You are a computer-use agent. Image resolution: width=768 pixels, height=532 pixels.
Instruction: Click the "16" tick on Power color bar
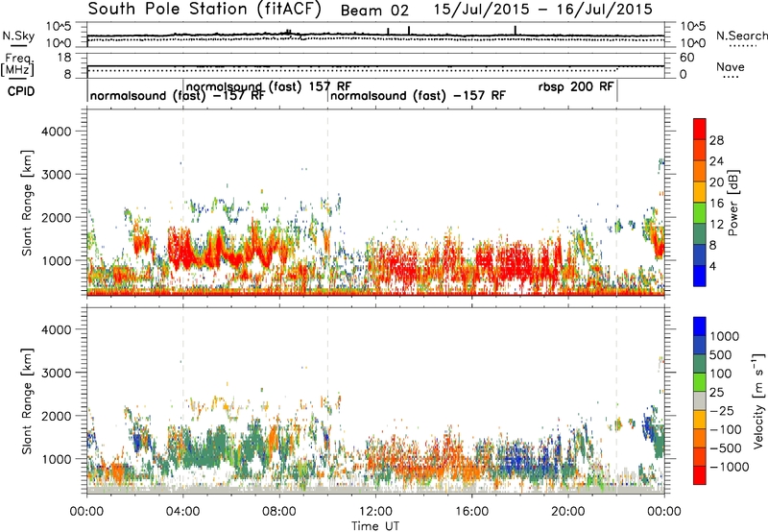716,204
